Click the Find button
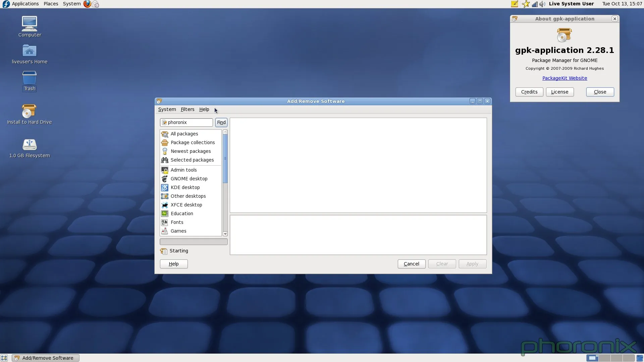The width and height of the screenshot is (644, 362). click(x=221, y=123)
